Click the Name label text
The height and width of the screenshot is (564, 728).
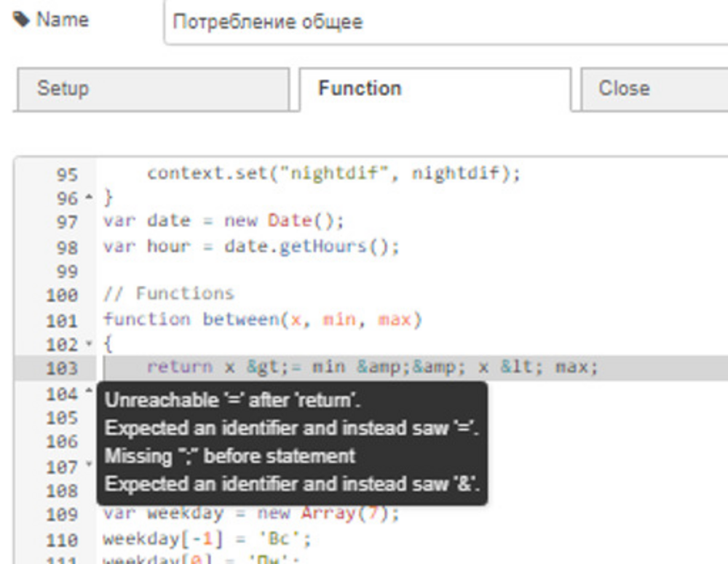[63, 20]
